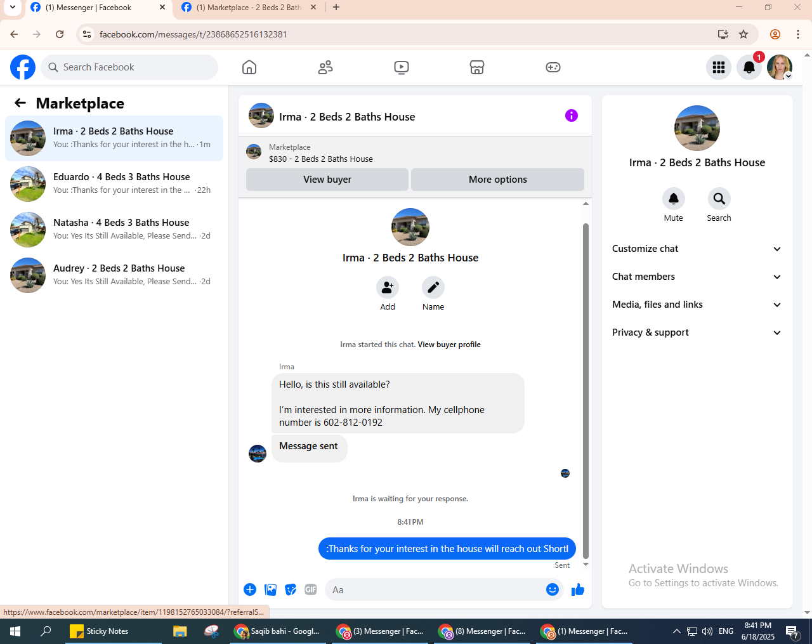The width and height of the screenshot is (812, 644).
Task: Open Chrome's three-dot menu
Action: click(x=798, y=34)
